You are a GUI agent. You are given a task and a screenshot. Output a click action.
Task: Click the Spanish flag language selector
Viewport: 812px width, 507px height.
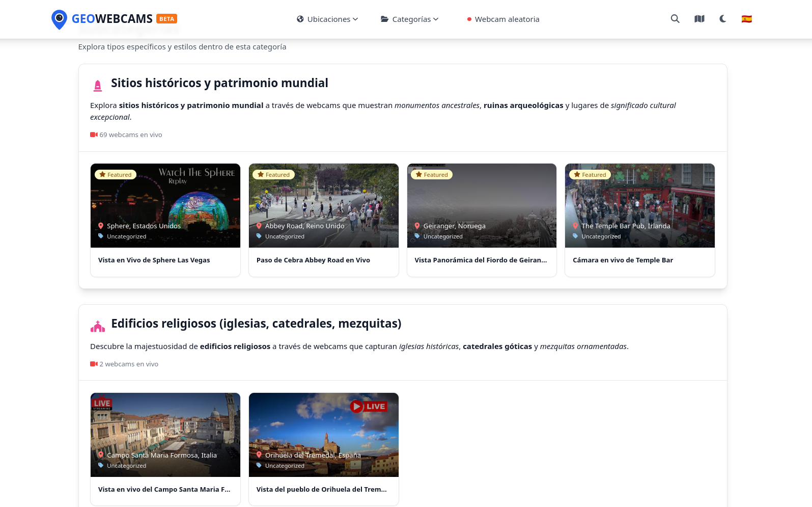[x=747, y=19]
